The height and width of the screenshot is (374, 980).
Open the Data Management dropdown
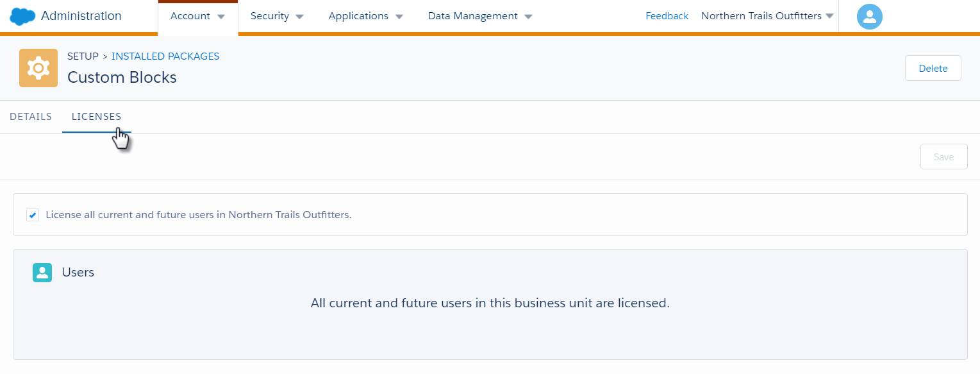480,16
